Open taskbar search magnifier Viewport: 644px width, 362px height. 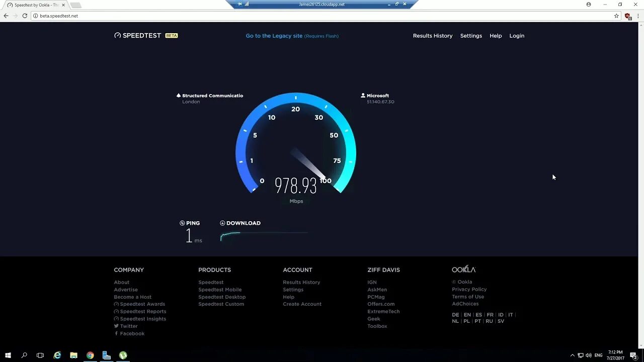[x=24, y=355]
